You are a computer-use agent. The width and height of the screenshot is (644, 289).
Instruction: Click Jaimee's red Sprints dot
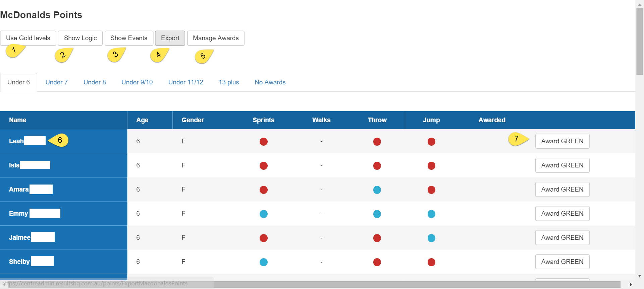point(264,238)
